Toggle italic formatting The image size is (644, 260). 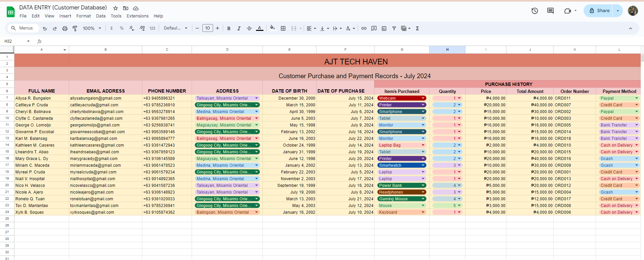coord(239,29)
